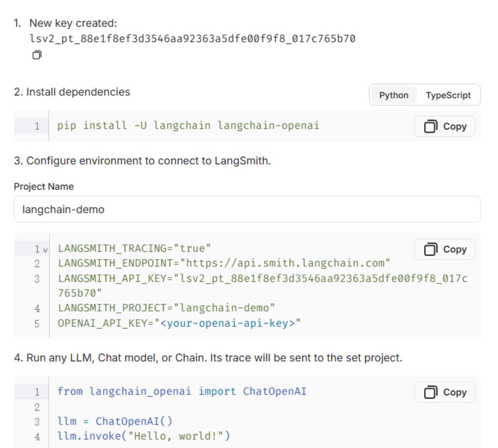This screenshot has height=448, width=498.
Task: Copy the ChatOpenAI code snippet
Action: 445,392
